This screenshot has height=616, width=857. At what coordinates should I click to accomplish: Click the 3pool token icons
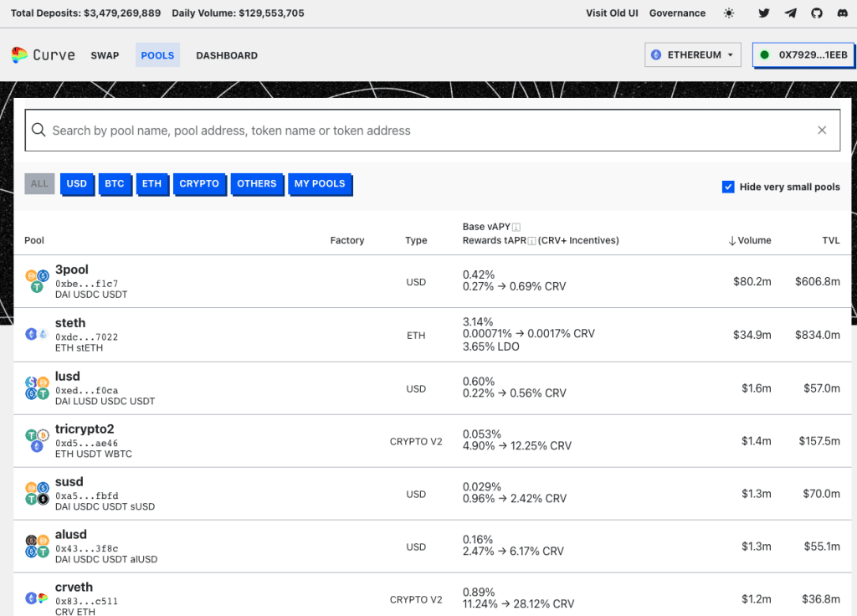point(37,281)
